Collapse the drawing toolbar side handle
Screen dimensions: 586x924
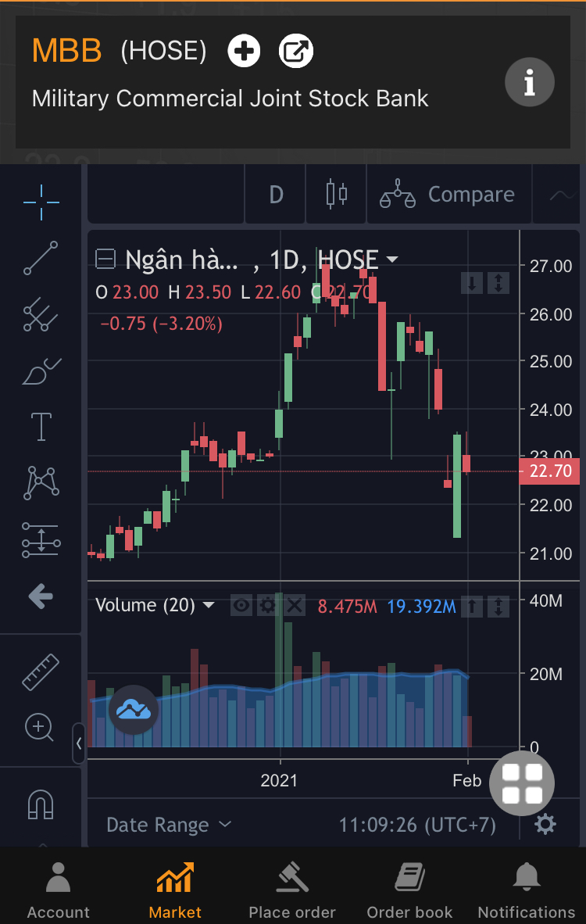(x=79, y=743)
